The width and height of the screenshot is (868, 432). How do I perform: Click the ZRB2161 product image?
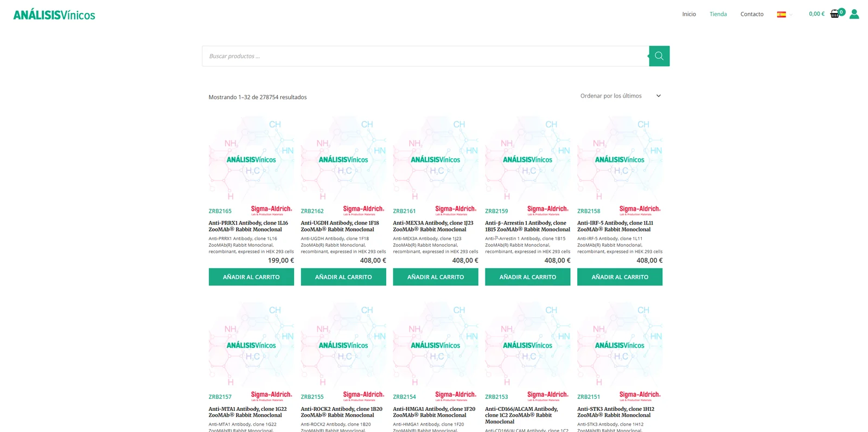436,159
